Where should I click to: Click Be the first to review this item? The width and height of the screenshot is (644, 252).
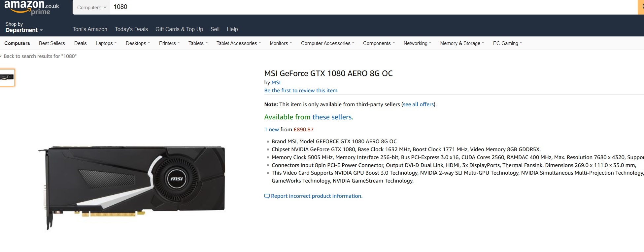click(x=301, y=91)
